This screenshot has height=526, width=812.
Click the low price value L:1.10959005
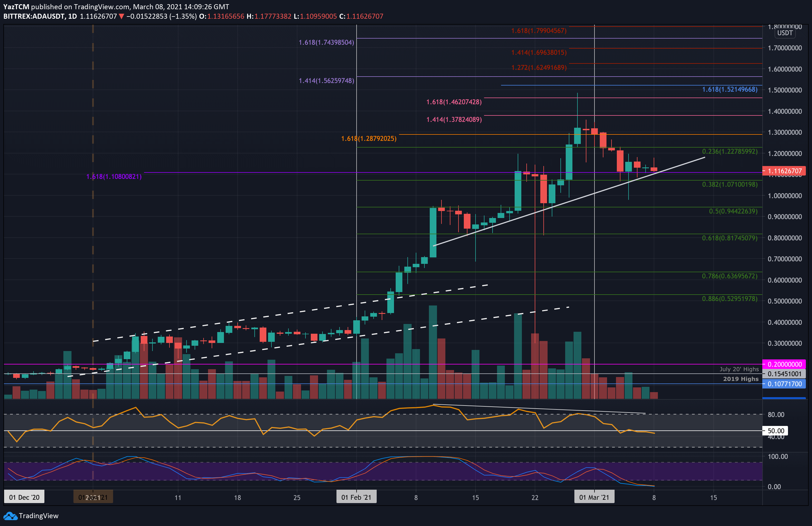(x=315, y=16)
